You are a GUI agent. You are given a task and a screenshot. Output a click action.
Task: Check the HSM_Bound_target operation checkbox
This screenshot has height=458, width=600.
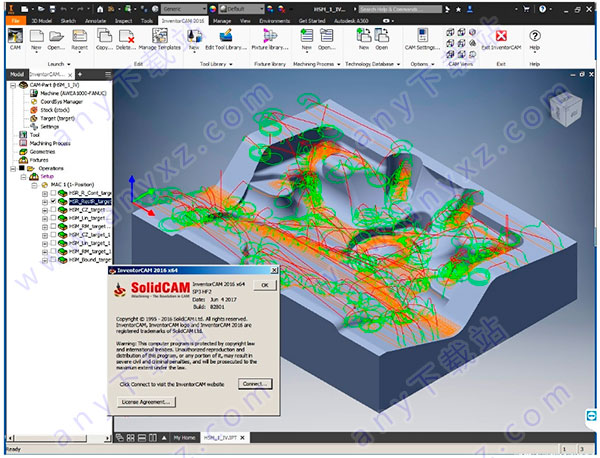(x=54, y=260)
